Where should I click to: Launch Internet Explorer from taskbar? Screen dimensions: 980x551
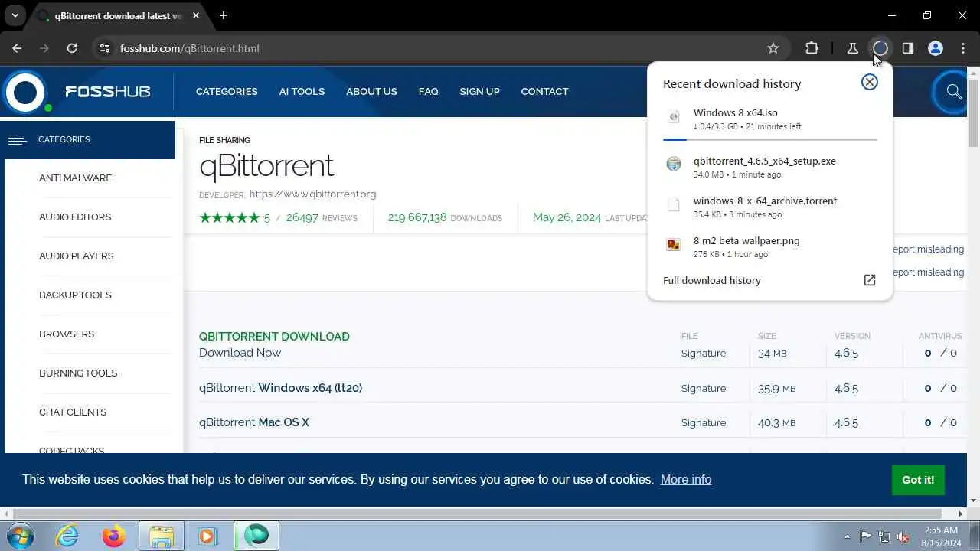tap(67, 536)
